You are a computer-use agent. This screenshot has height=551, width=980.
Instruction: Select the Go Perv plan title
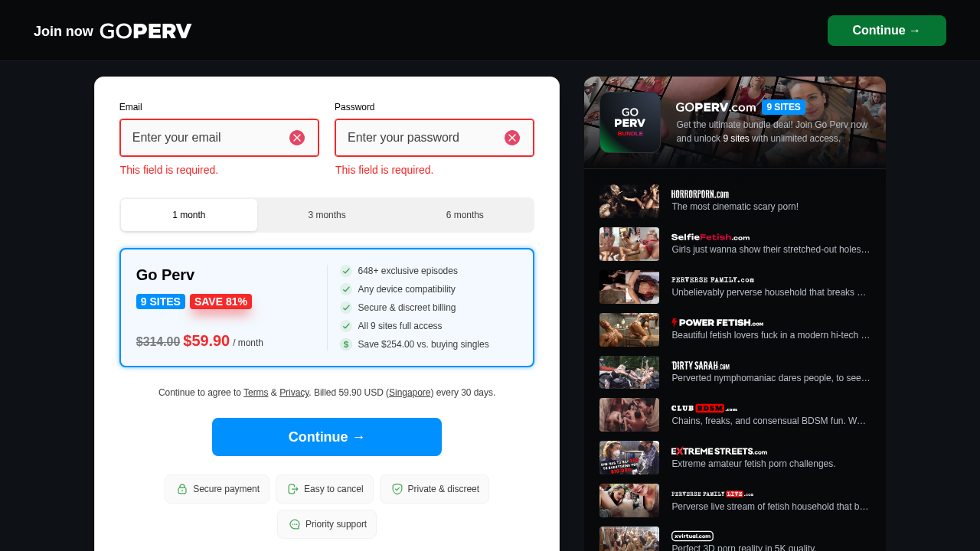tap(165, 275)
